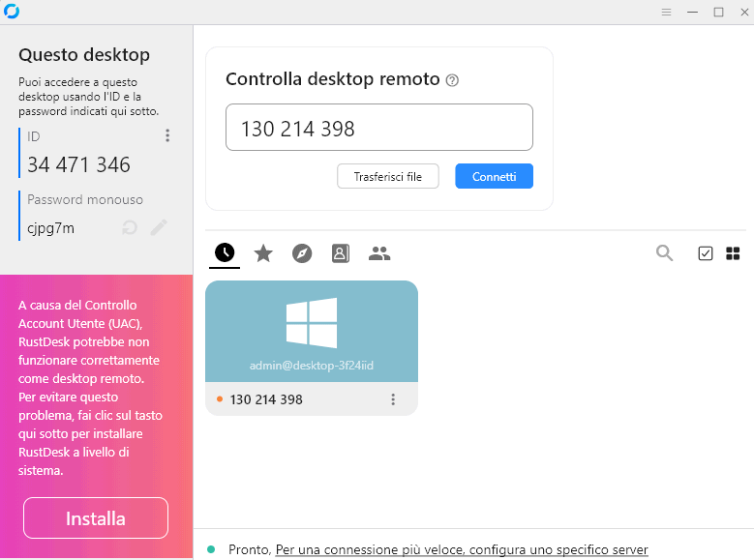Click the orange status dot on peer card
The width and height of the screenshot is (754, 560).
click(220, 399)
